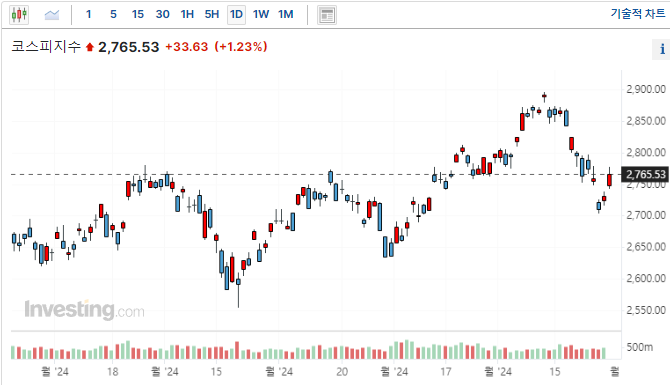
Task: Click the +33.63 change value
Action: 187,47
